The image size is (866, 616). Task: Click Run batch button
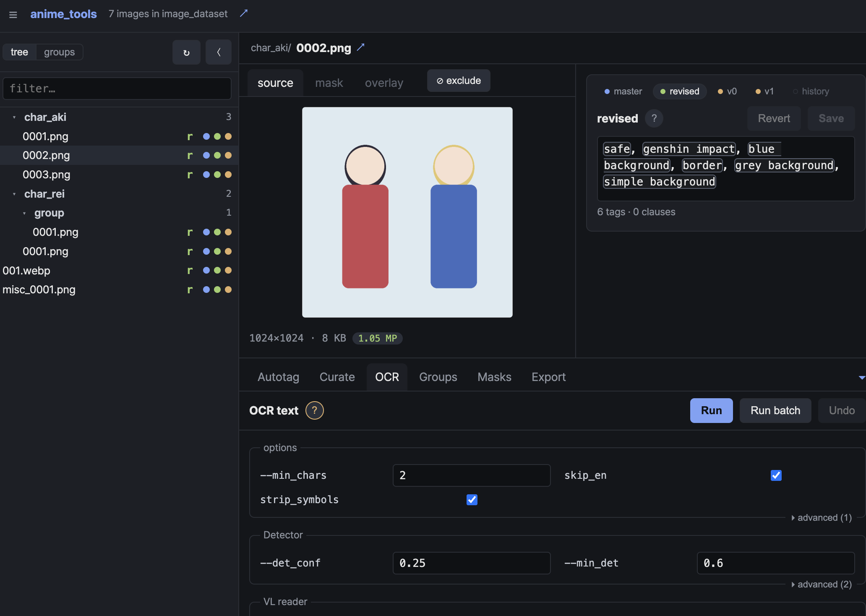coord(775,410)
